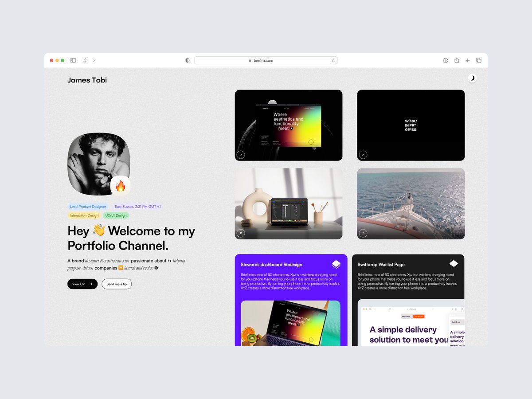Image resolution: width=532 pixels, height=399 pixels.
Task: Click the share icon in toolbar
Action: click(457, 60)
